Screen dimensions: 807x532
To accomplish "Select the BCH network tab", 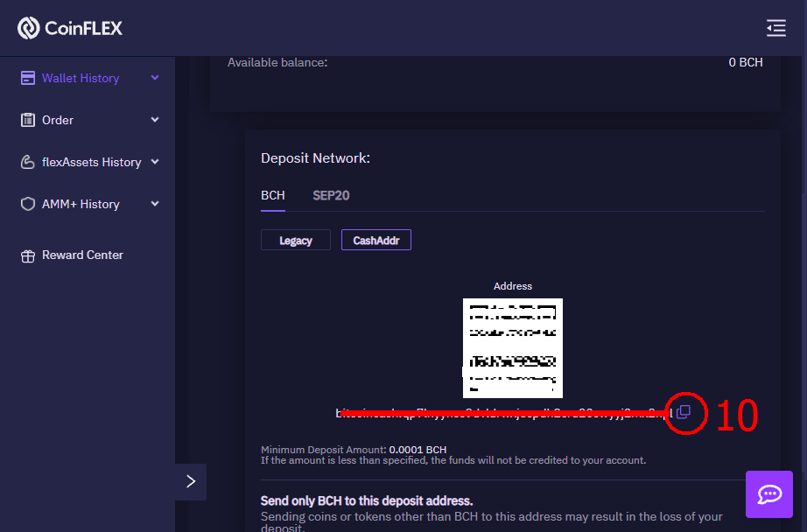I will pos(273,195).
